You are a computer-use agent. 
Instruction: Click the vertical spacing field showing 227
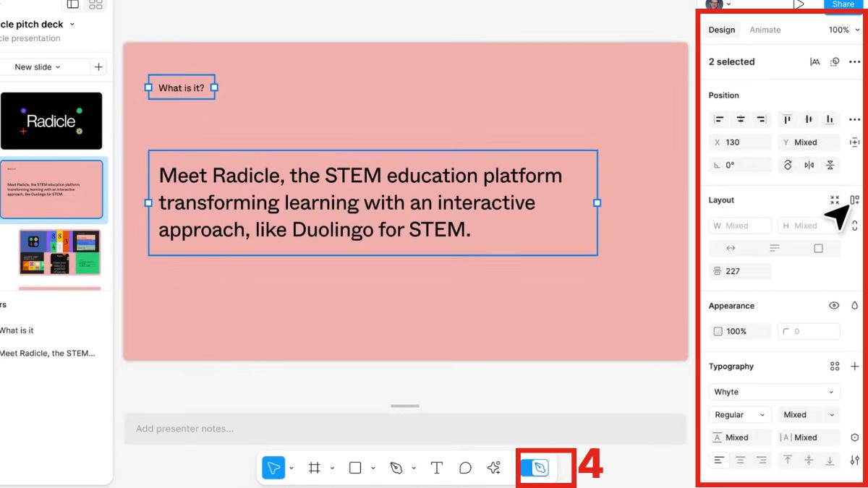740,271
